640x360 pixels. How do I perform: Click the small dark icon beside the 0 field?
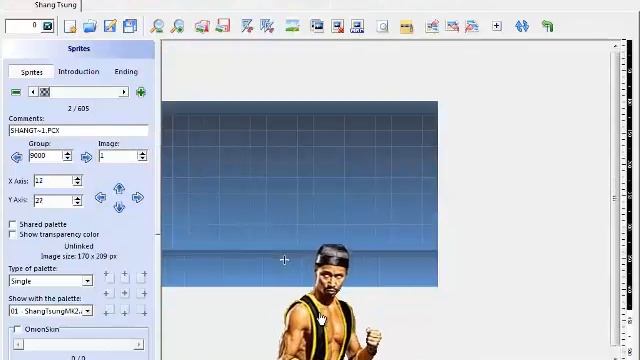click(x=48, y=27)
